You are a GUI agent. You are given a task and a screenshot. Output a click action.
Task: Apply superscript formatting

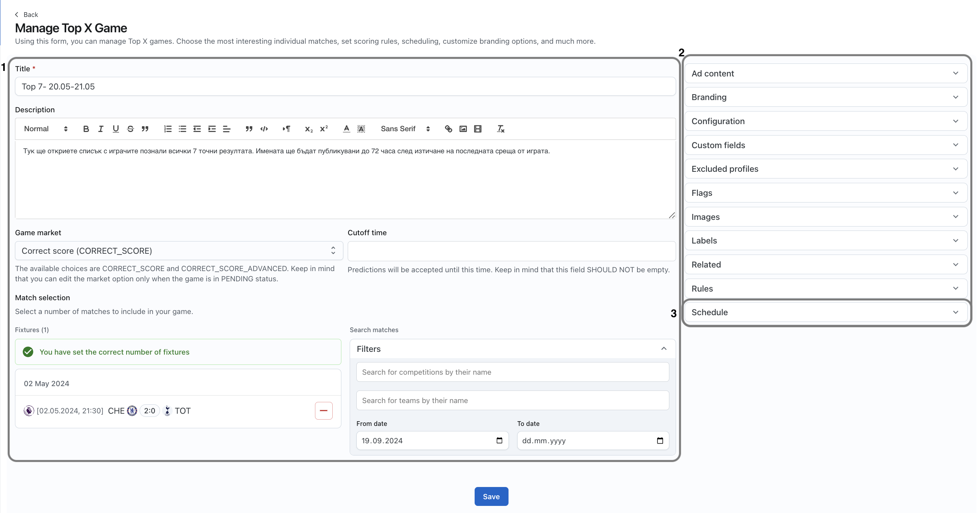tap(324, 129)
